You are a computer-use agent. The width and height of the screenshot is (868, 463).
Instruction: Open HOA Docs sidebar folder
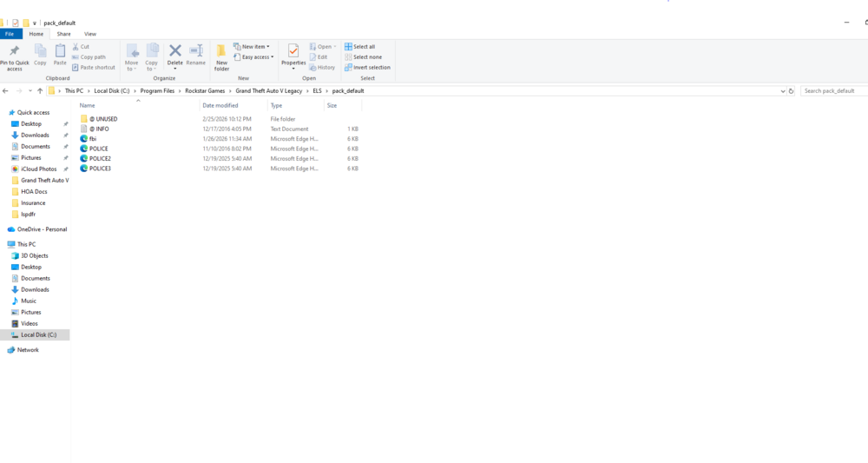34,192
